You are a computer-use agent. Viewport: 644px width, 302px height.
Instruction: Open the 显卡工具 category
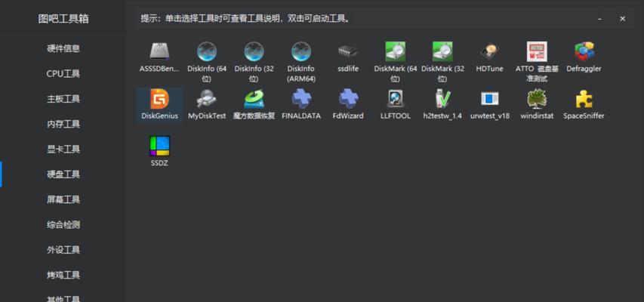pyautogui.click(x=63, y=149)
